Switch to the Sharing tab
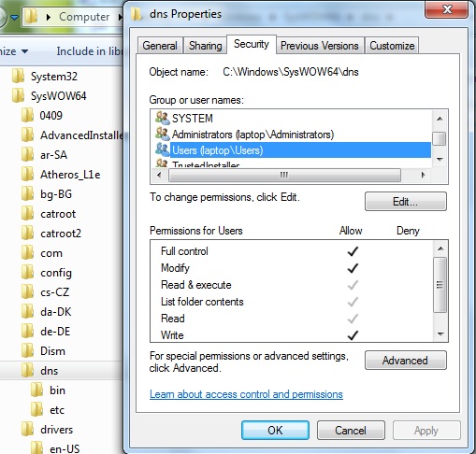Image resolution: width=476 pixels, height=454 pixels. tap(206, 46)
